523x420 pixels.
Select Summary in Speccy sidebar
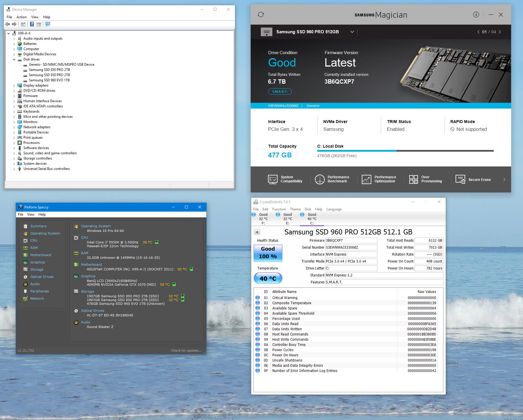click(38, 226)
